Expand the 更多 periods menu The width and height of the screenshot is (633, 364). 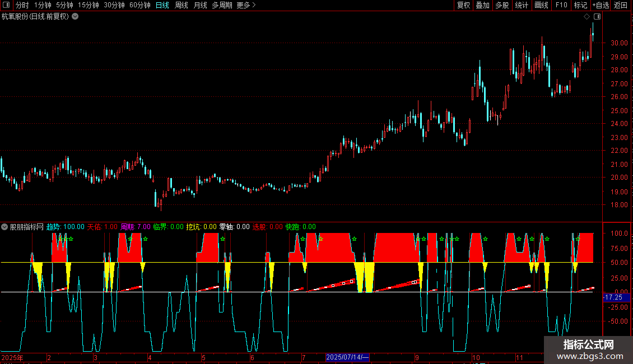coord(246,5)
